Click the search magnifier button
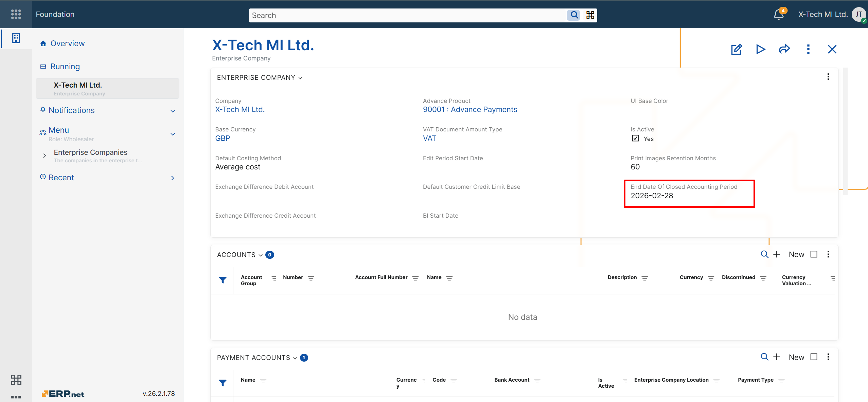The height and width of the screenshot is (402, 868). pos(574,15)
